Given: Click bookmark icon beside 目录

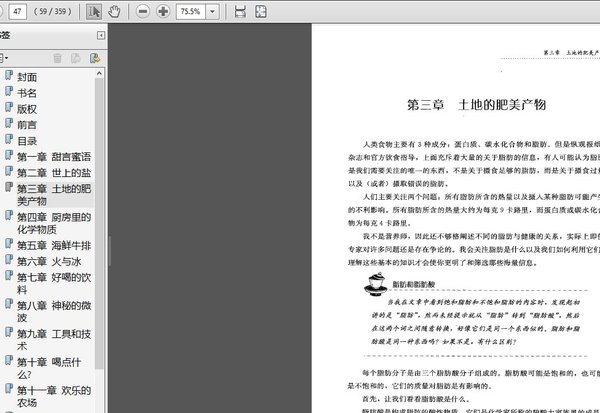Looking at the screenshot, I should [x=8, y=139].
